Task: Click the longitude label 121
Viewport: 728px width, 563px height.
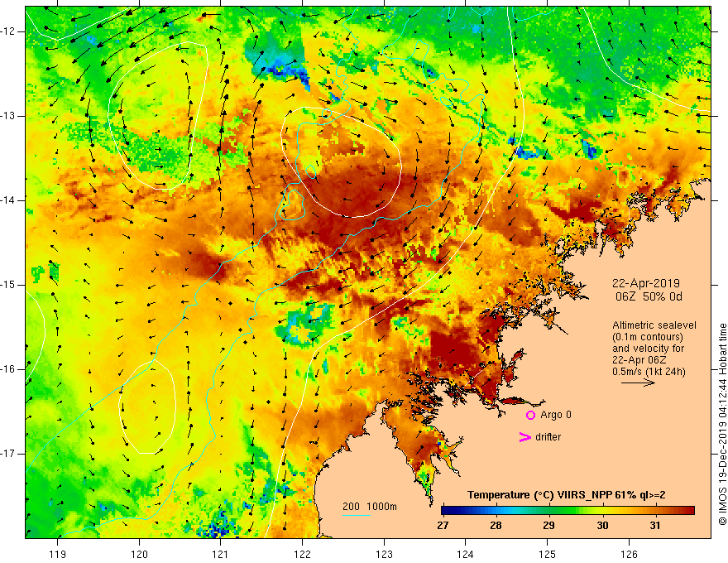Action: click(x=220, y=554)
